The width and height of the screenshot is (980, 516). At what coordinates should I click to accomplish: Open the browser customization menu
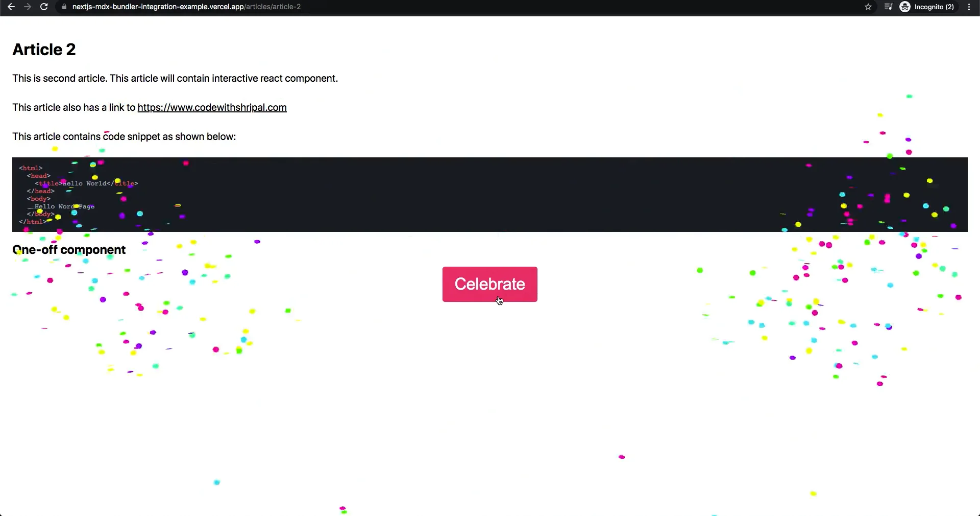[x=969, y=7]
